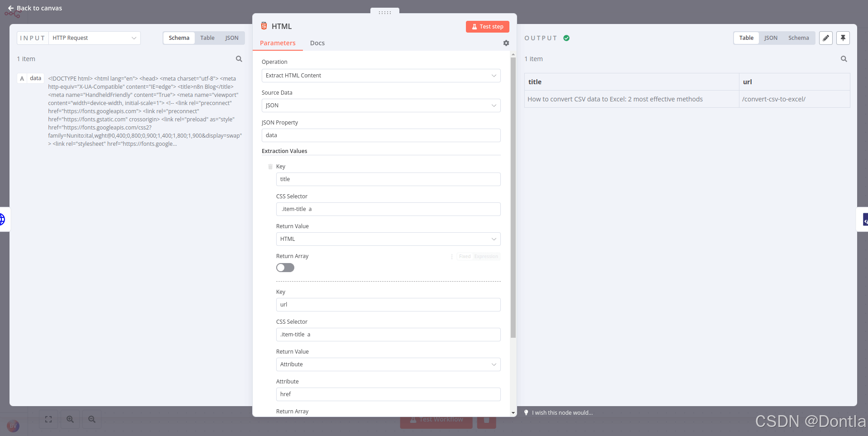
Task: Open the input node HTTP Request selector
Action: click(x=94, y=38)
